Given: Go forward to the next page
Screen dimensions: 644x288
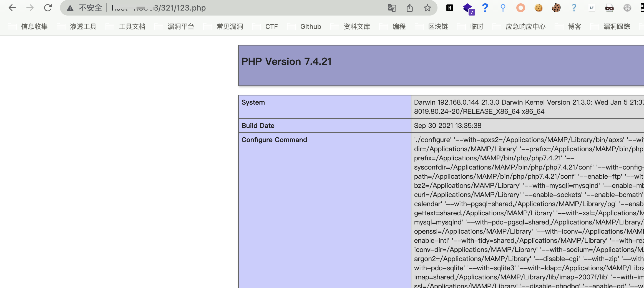Looking at the screenshot, I should point(30,8).
